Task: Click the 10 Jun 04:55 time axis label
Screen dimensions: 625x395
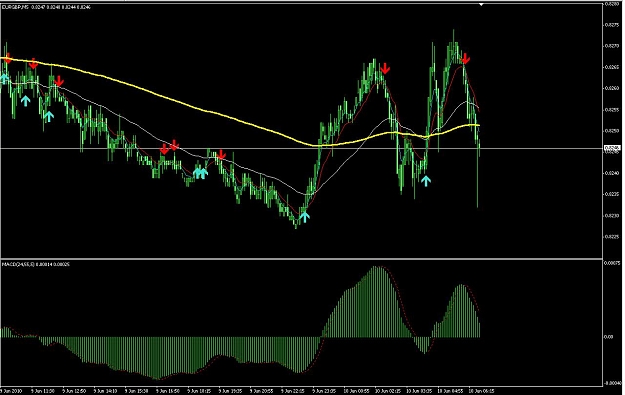Action: (450, 391)
